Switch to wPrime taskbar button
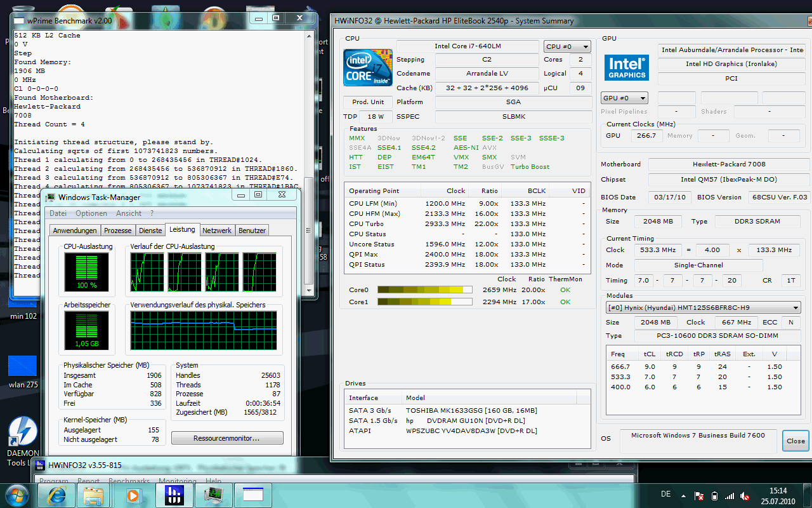 tap(252, 495)
